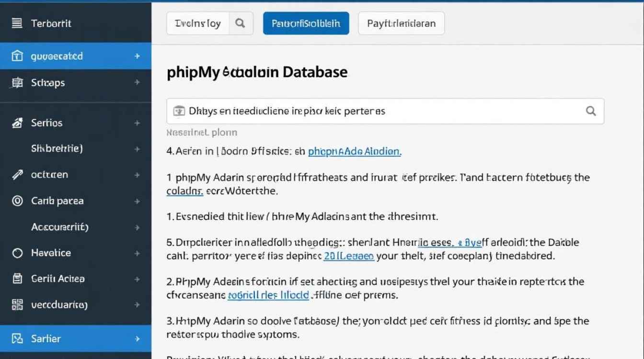Click the grid icon beside veccduarise
Viewport: 644px width, 359px height.
pos(17,305)
